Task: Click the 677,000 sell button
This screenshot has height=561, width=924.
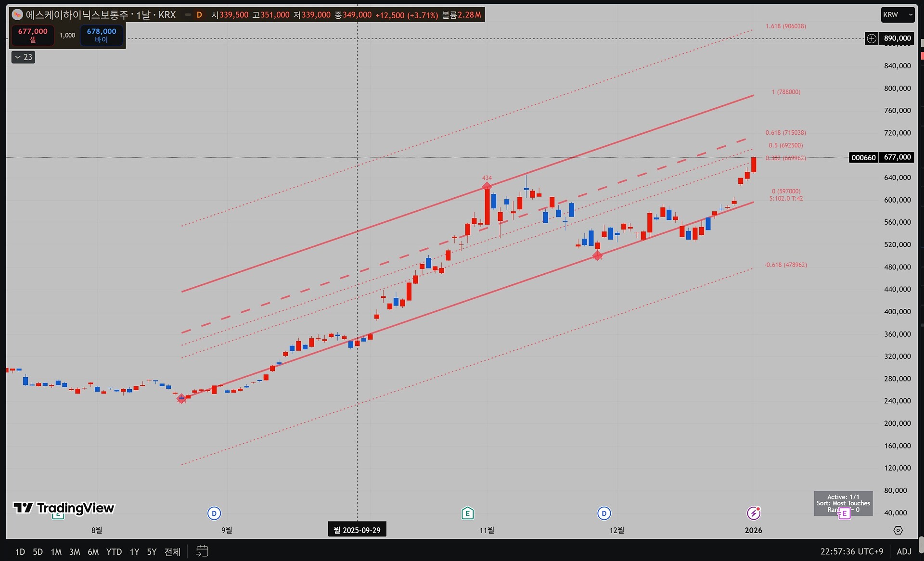Action: 33,35
